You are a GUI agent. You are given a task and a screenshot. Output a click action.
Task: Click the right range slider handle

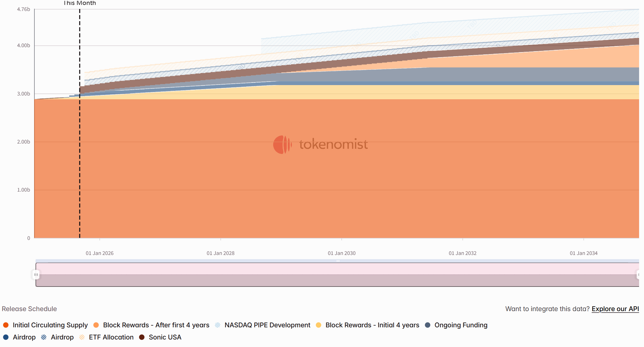click(639, 275)
